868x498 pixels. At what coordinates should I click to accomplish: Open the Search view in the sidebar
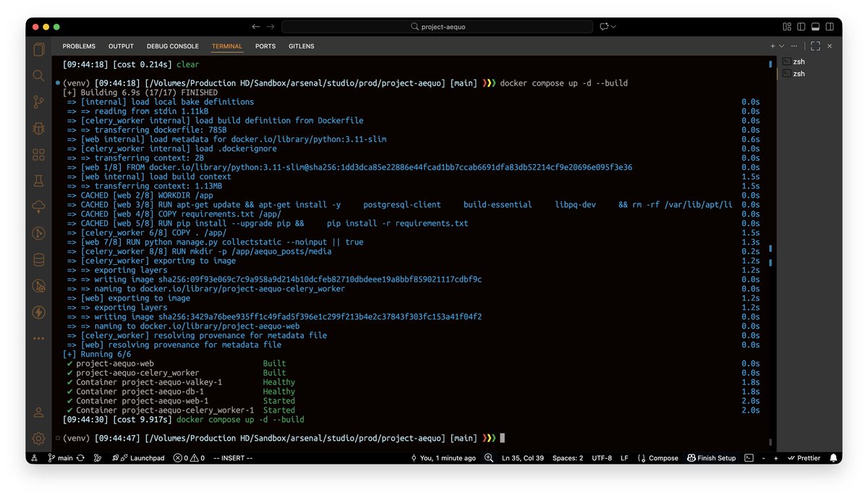pos(38,75)
